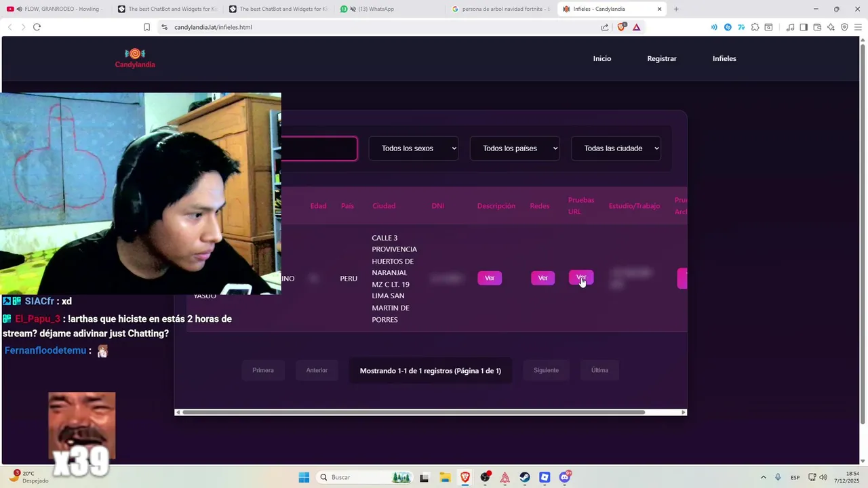
Task: Click Ver button under Pruebas URL column
Action: 581,278
